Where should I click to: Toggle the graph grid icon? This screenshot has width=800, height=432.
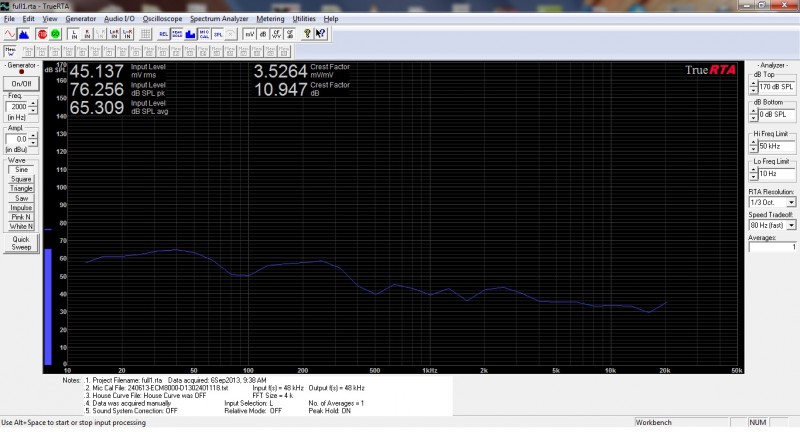tap(145, 34)
